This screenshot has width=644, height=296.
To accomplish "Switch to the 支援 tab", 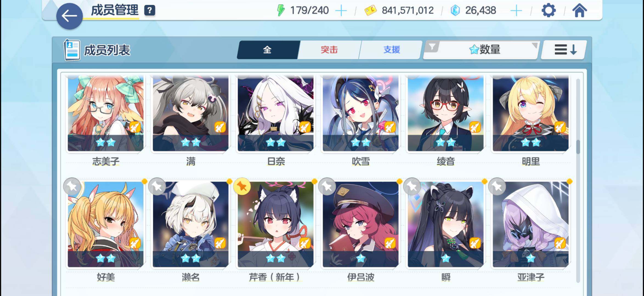I will tap(391, 50).
